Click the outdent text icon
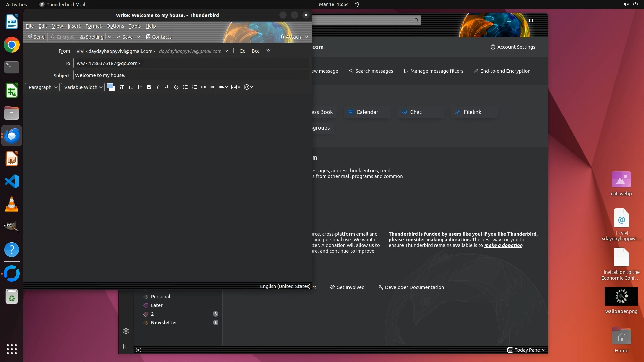 click(203, 87)
